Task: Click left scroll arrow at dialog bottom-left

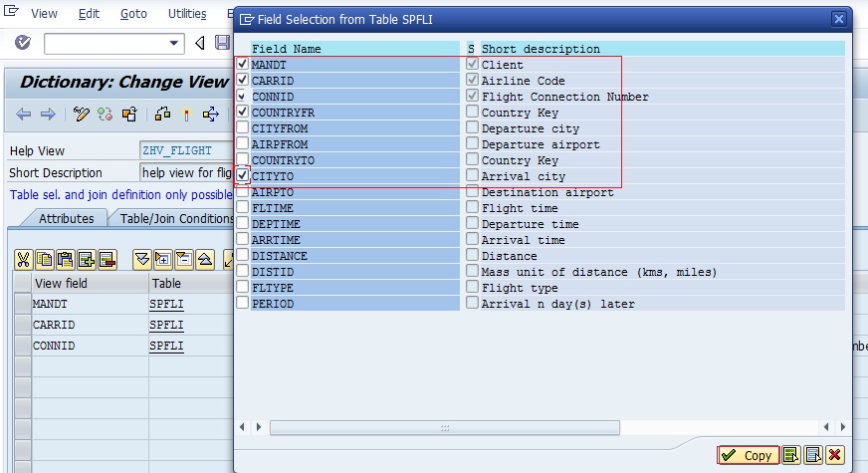Action: click(242, 427)
